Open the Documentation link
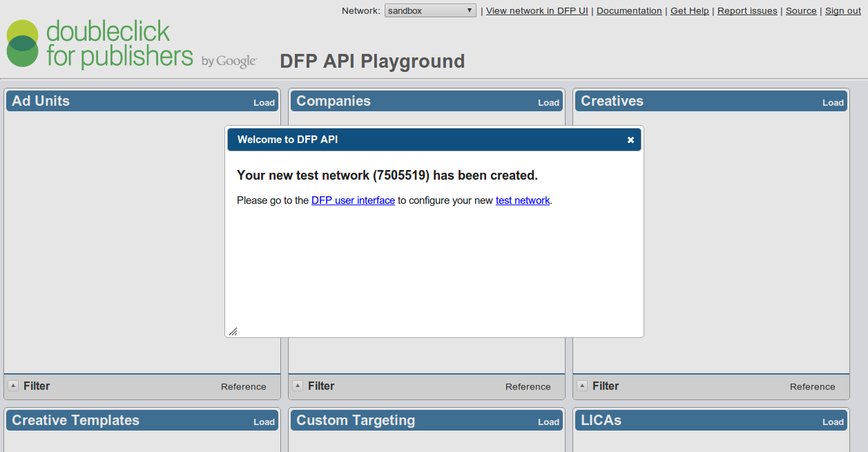This screenshot has height=452, width=868. point(629,10)
